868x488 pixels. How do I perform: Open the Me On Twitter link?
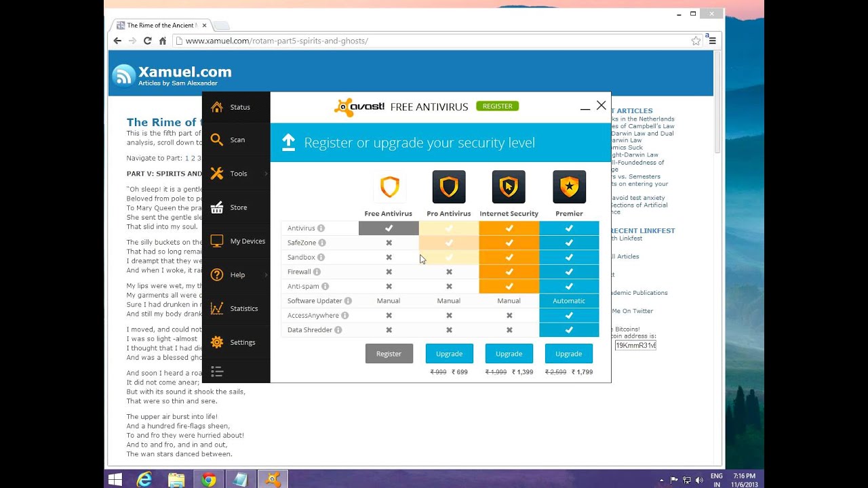point(632,311)
